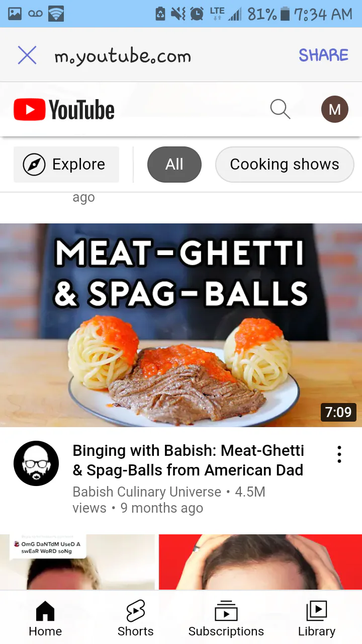The image size is (362, 644).
Task: Go to the Home tab
Action: (45, 619)
